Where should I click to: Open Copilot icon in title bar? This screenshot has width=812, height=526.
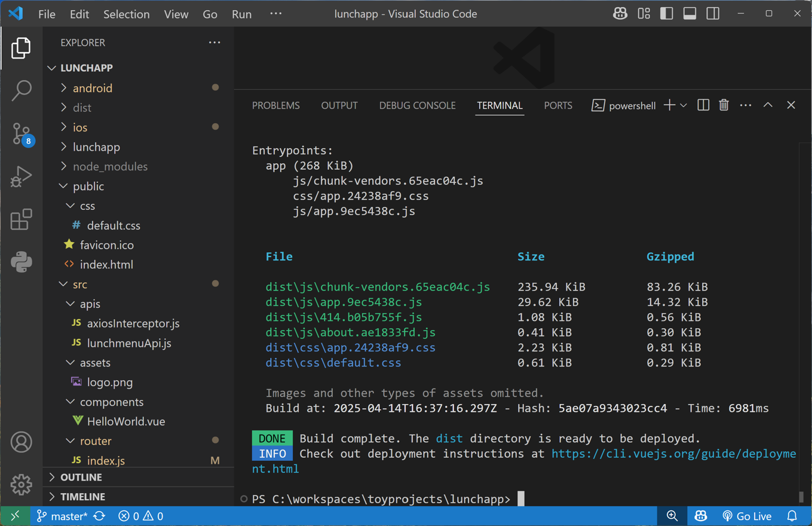coord(620,14)
